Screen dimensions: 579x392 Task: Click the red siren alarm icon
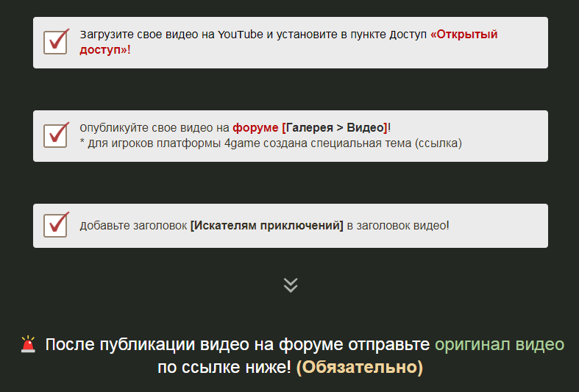click(x=28, y=344)
